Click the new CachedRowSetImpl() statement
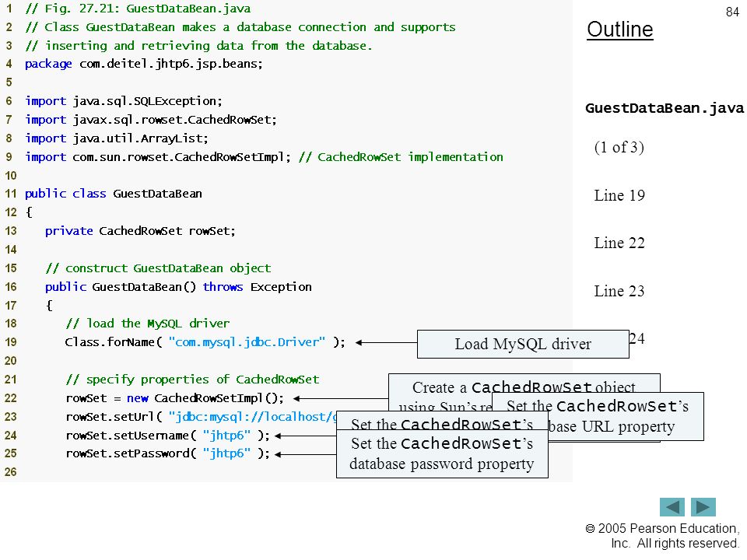747x560 pixels. point(175,397)
